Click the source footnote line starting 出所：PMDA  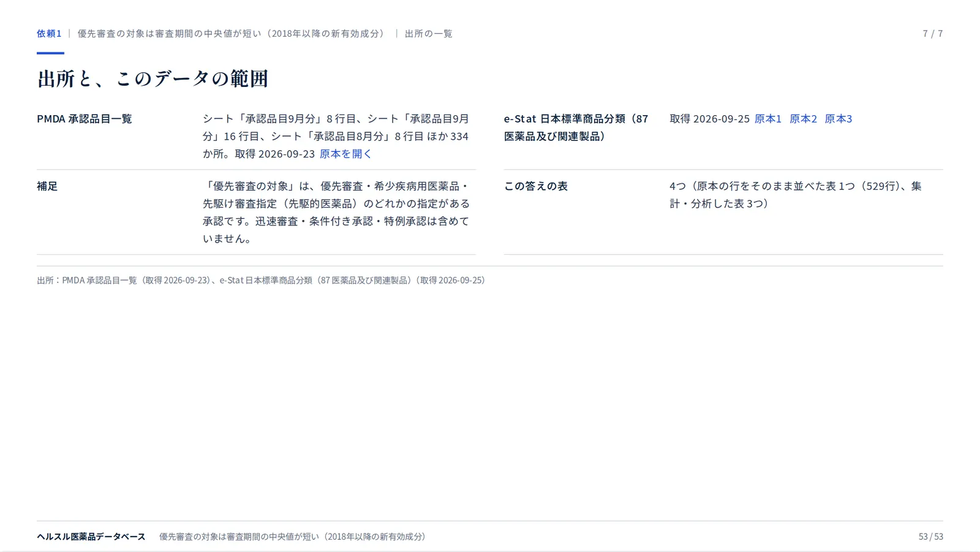pos(261,280)
